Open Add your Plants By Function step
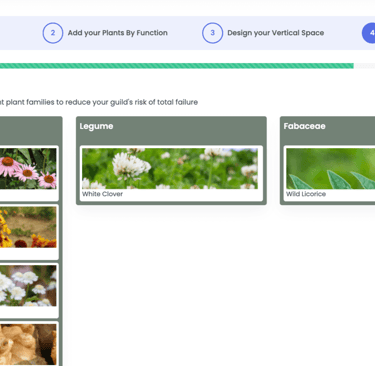The width and height of the screenshot is (375, 366). click(118, 33)
